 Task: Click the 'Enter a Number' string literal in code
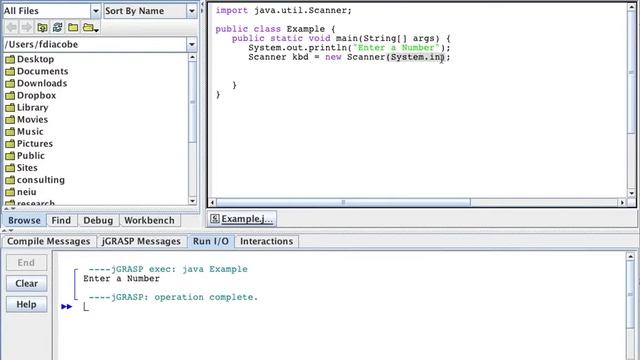[396, 48]
